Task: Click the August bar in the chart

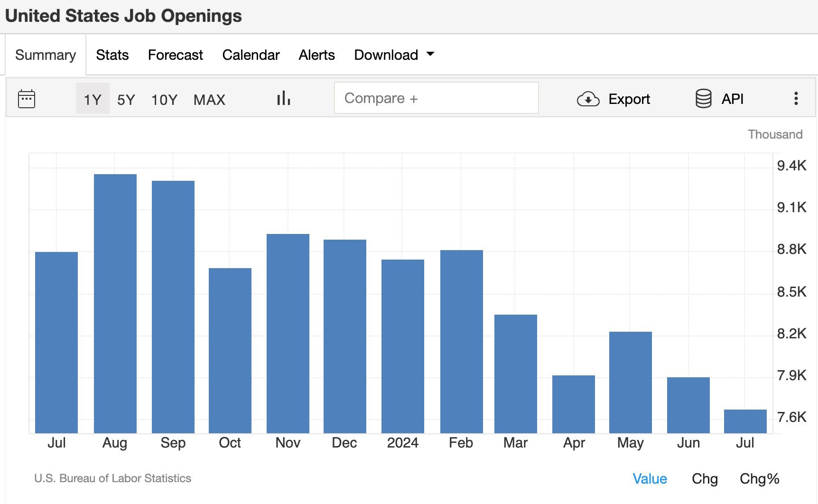Action: coord(115,304)
